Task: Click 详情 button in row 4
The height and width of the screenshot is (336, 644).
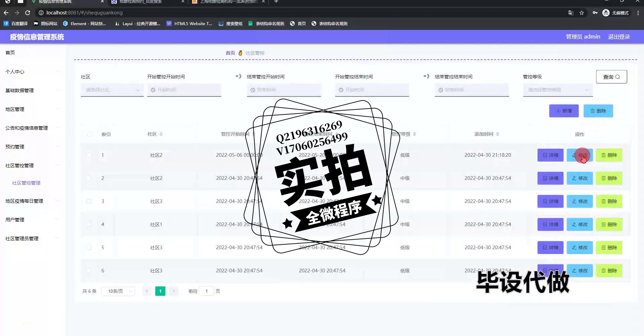Action: tap(550, 224)
